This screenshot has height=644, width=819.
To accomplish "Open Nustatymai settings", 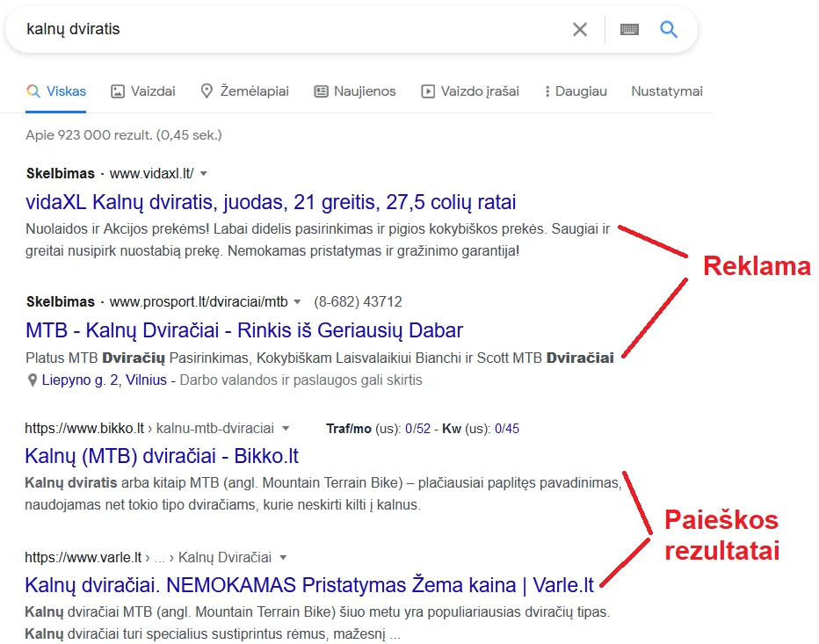I will pos(667,91).
